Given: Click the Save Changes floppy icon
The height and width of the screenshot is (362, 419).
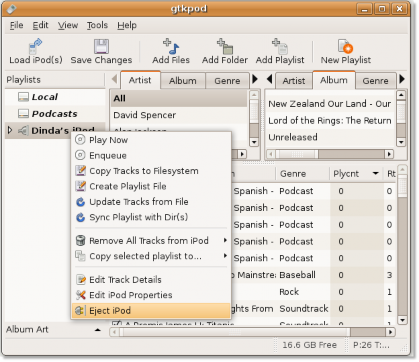Looking at the screenshot, I should (x=101, y=46).
